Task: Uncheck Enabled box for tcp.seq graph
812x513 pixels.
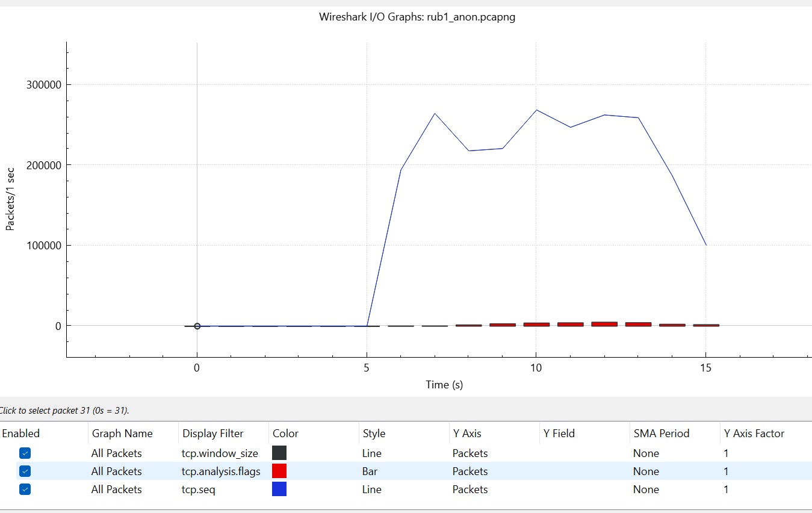Action: [25, 490]
